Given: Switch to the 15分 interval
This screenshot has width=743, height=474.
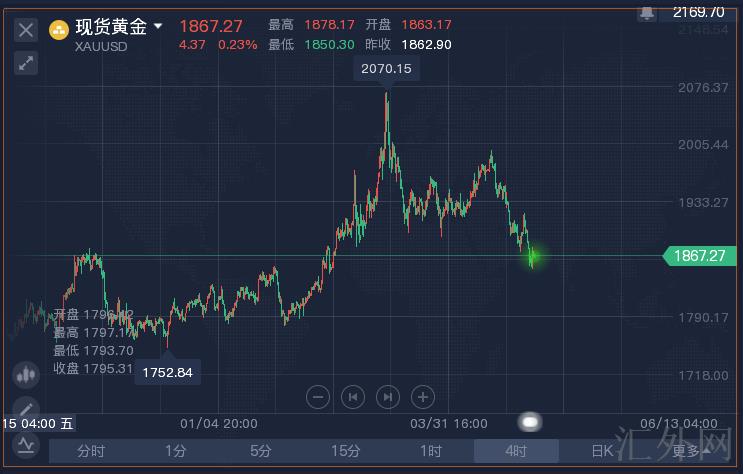Looking at the screenshot, I should click(x=346, y=451).
